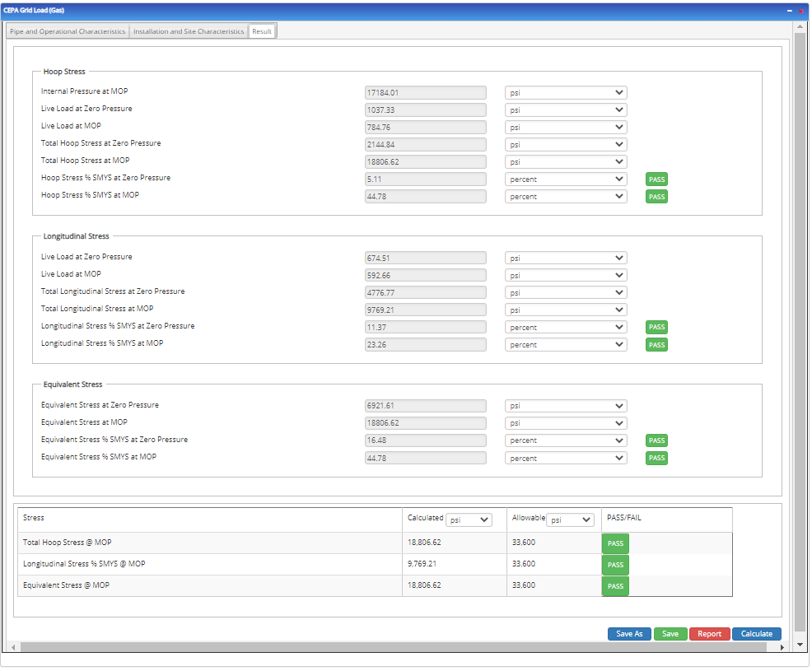Click the Total Hoop Stress at MOP value field
The width and height of the screenshot is (812, 671).
coord(425,161)
